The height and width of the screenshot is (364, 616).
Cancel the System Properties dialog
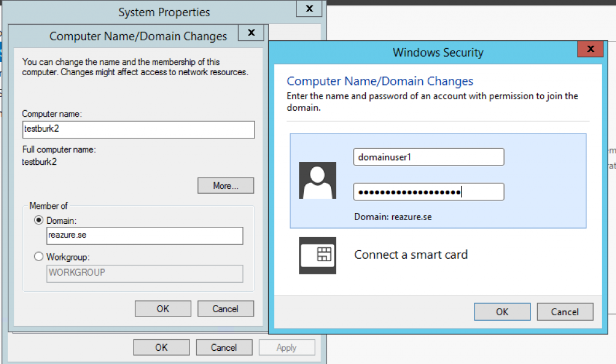[x=224, y=347]
